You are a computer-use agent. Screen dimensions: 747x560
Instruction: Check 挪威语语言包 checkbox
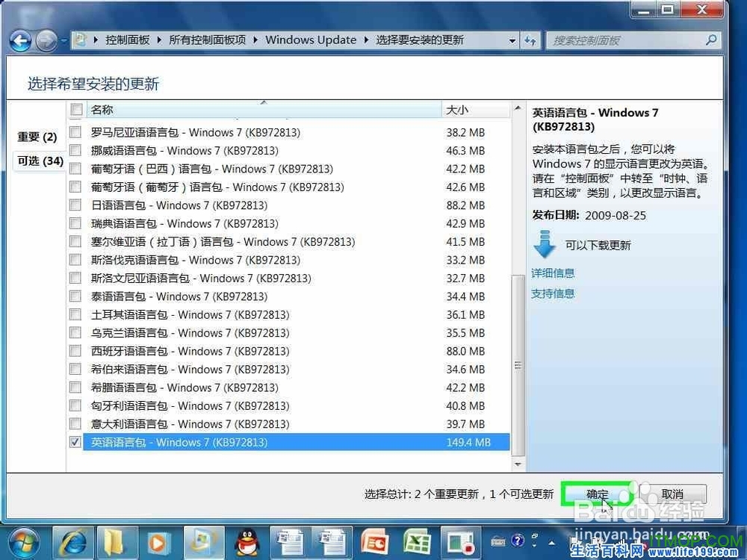[75, 151]
